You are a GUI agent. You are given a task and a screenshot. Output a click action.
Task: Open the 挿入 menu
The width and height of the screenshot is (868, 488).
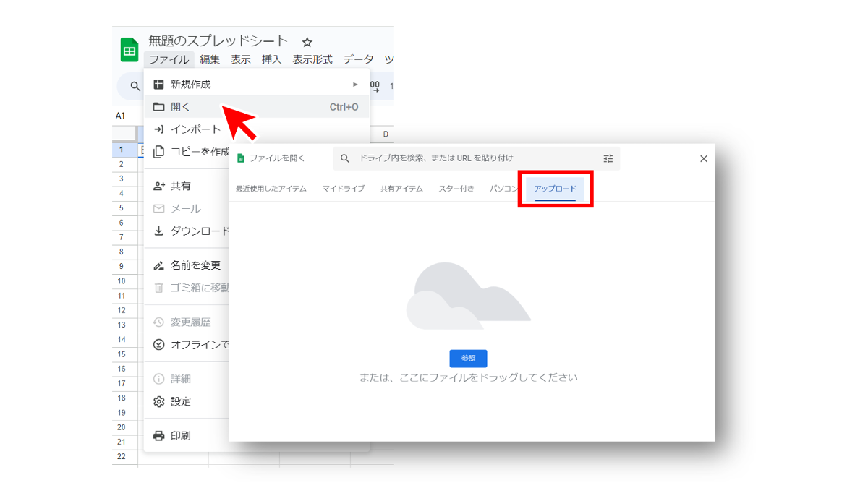(x=271, y=60)
